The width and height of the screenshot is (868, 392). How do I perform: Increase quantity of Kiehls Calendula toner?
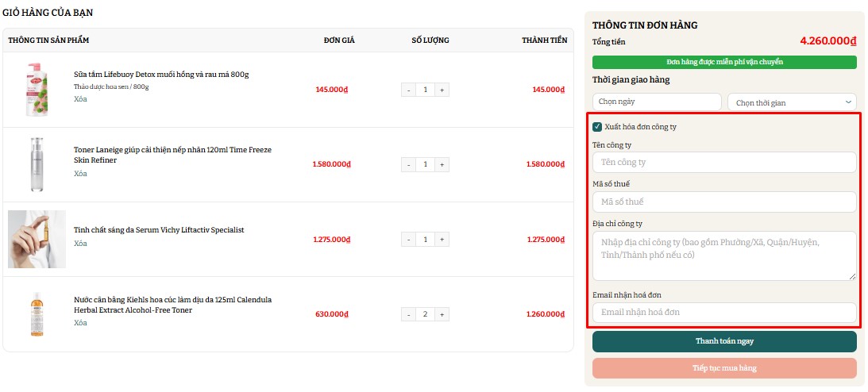click(x=442, y=314)
